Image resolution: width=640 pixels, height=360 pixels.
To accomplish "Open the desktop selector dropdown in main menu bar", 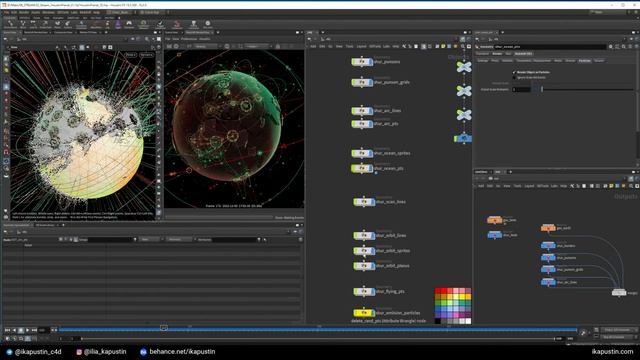I will pyautogui.click(x=121, y=12).
